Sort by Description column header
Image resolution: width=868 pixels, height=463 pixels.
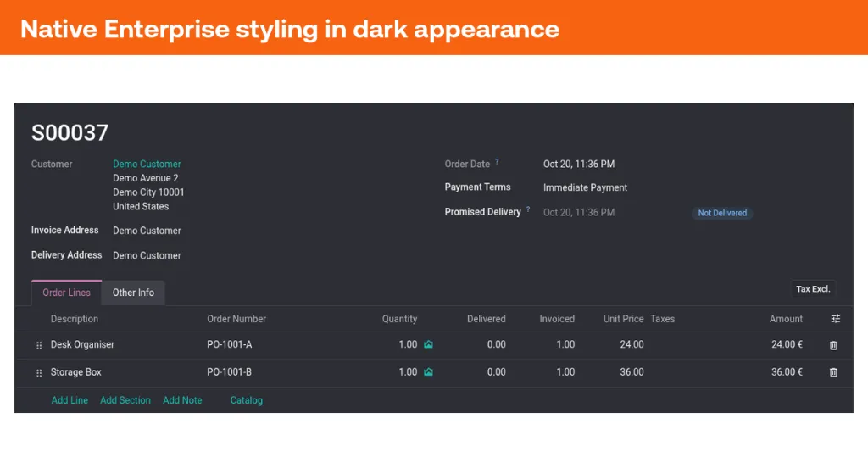tap(75, 319)
